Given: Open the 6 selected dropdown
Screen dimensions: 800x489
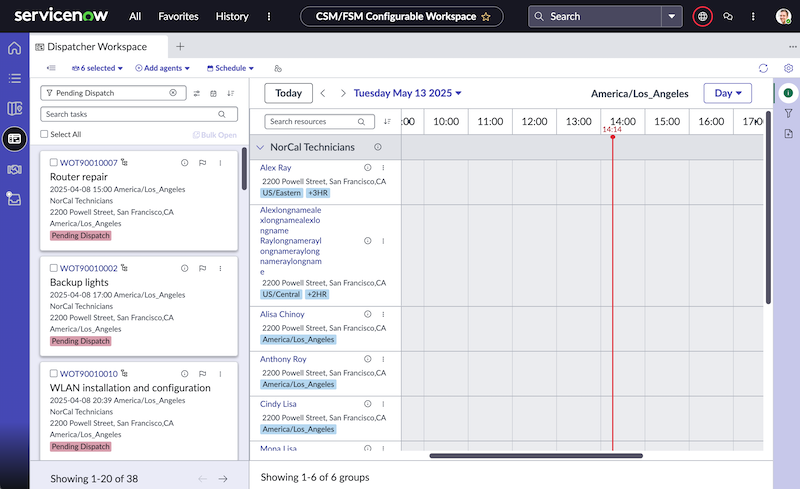Looking at the screenshot, I should [x=97, y=68].
